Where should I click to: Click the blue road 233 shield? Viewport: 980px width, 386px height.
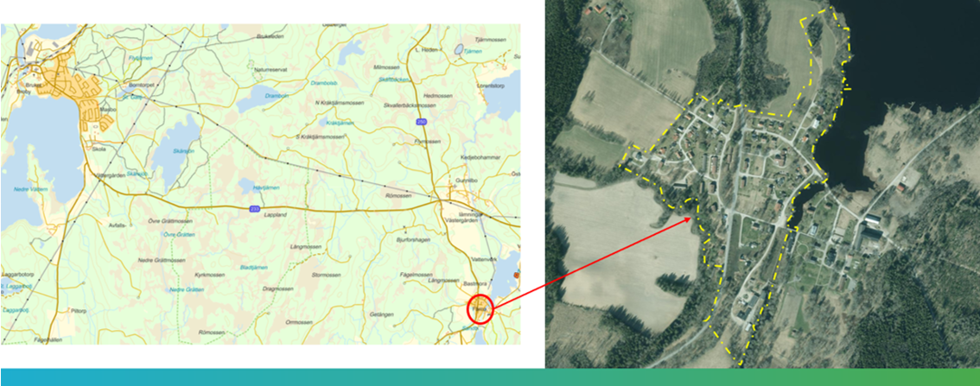[x=254, y=209]
